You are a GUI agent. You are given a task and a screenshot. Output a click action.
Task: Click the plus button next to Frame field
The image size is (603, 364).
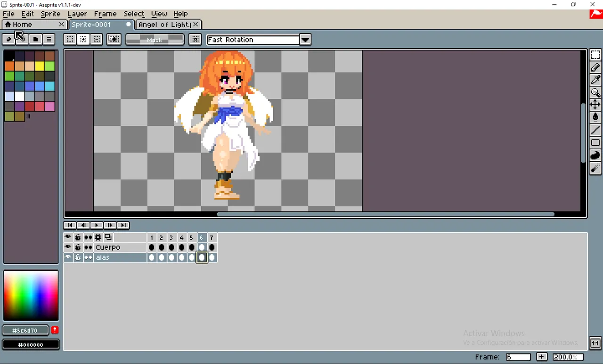tap(542, 357)
